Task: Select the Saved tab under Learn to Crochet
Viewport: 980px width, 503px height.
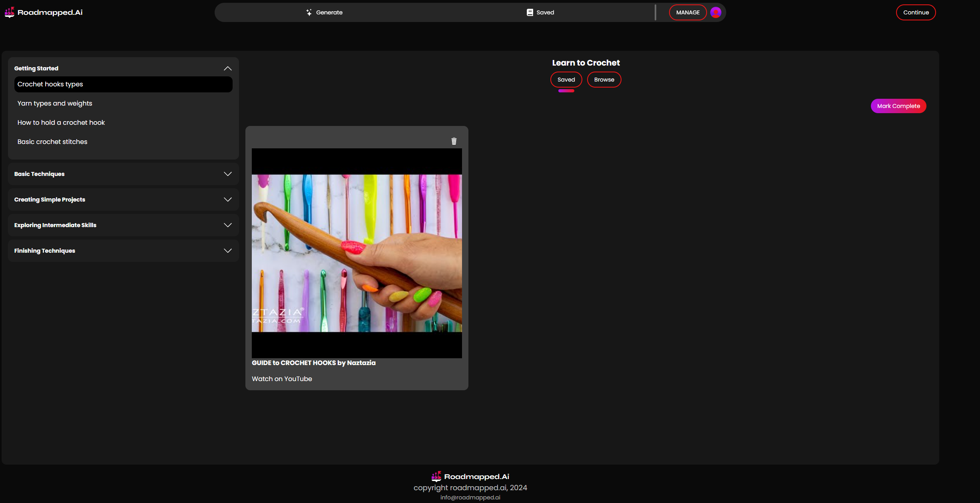Action: click(x=566, y=80)
